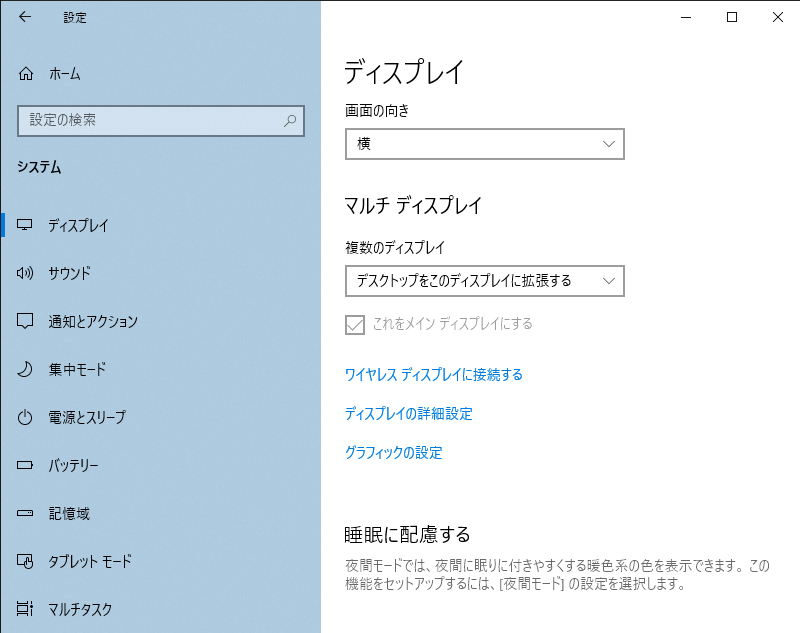
Task: Go back with the arrow icon
Action: click(24, 17)
